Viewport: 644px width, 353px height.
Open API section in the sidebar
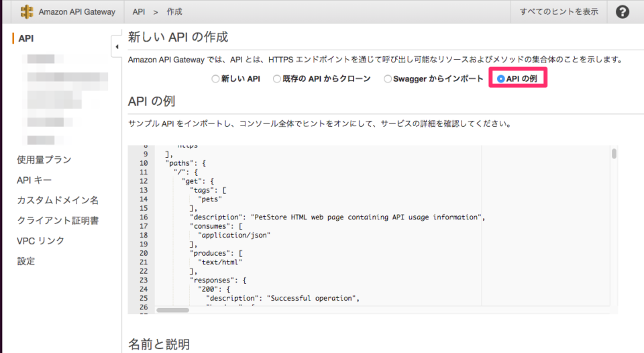[26, 38]
